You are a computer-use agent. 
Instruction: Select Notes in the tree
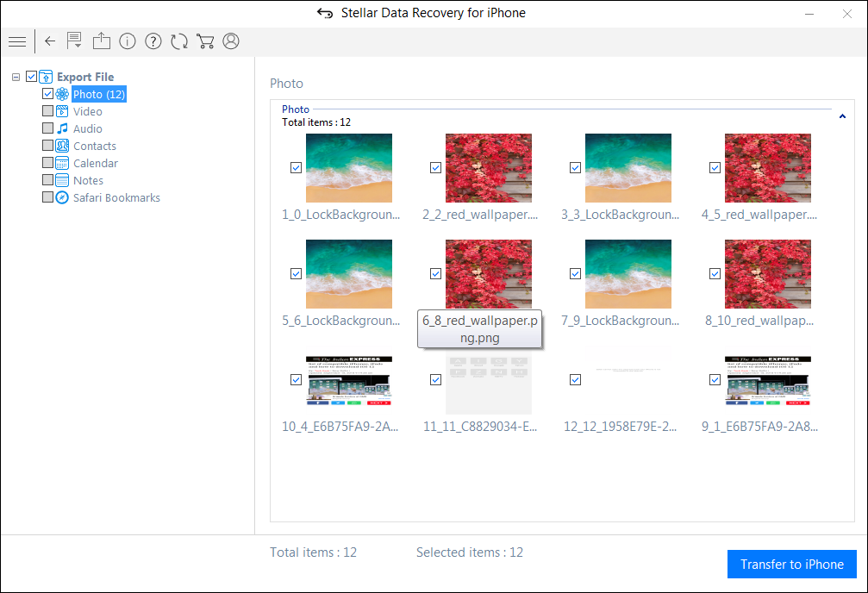click(88, 180)
